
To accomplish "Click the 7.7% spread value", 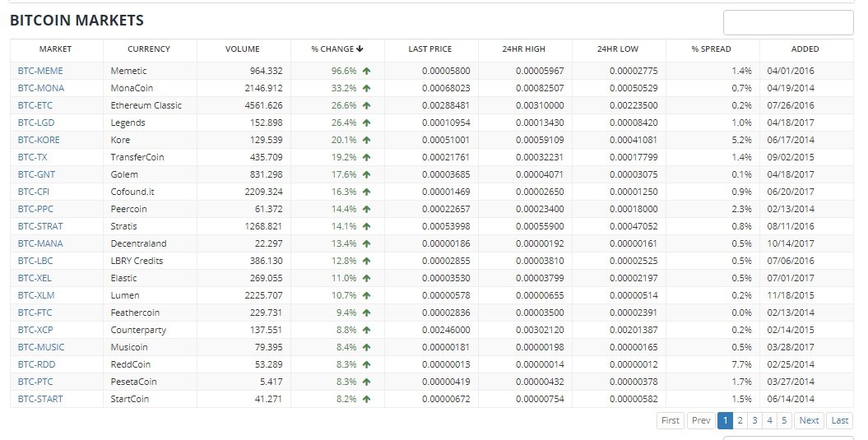I will point(742,364).
